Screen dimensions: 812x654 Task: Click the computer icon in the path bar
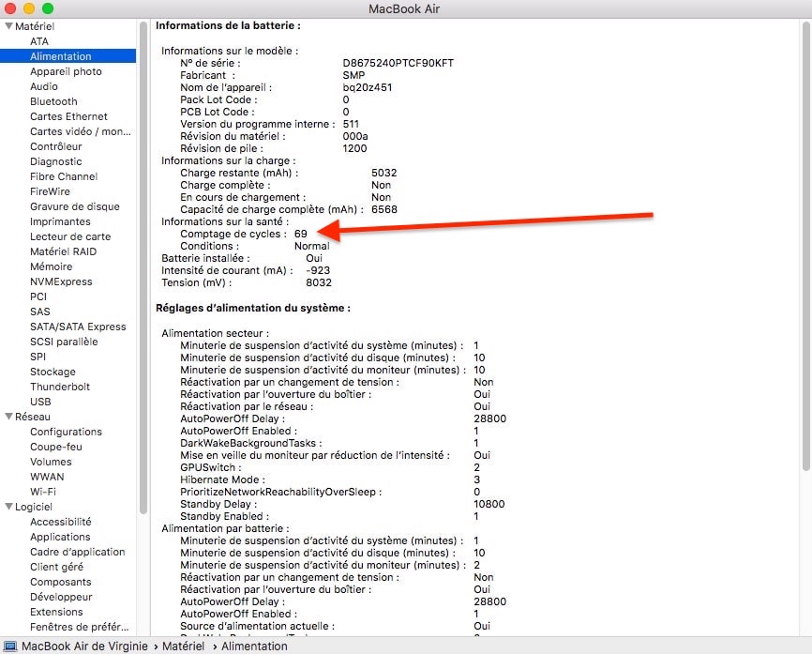click(9, 646)
